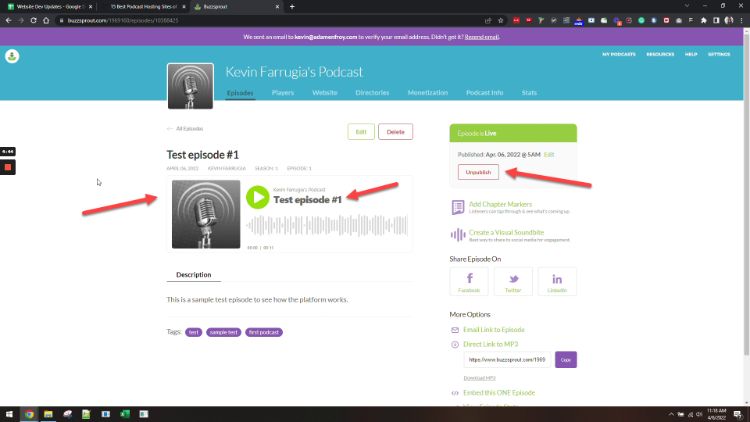Click the Add Chapter Markers icon
This screenshot has height=422, width=750.
click(x=458, y=208)
